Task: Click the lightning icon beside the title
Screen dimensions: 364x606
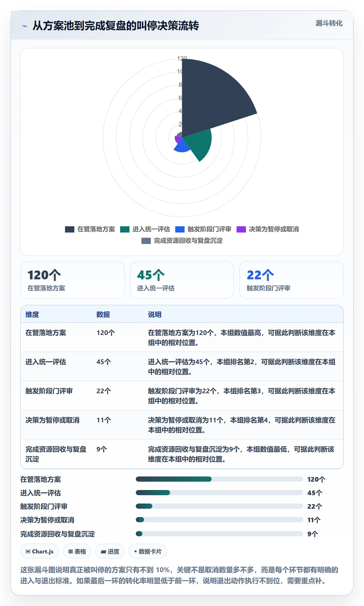Action: [x=25, y=26]
